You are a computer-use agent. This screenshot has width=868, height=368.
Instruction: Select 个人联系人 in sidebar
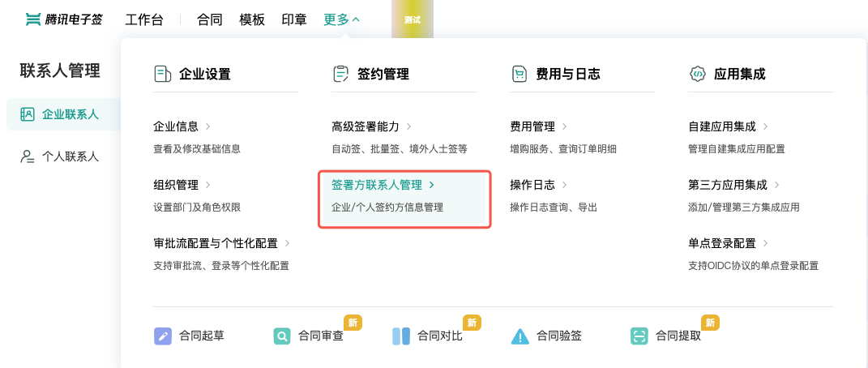pos(71,156)
